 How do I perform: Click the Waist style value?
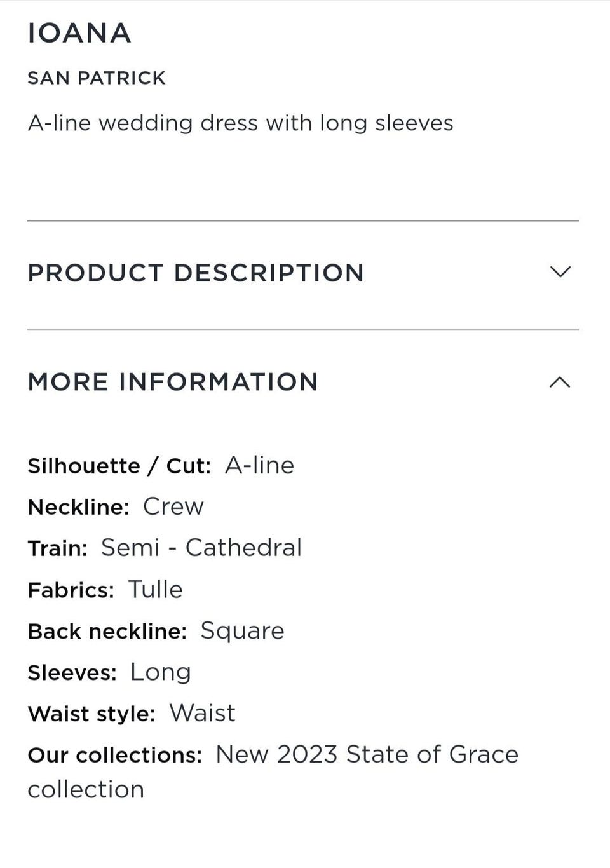point(202,713)
